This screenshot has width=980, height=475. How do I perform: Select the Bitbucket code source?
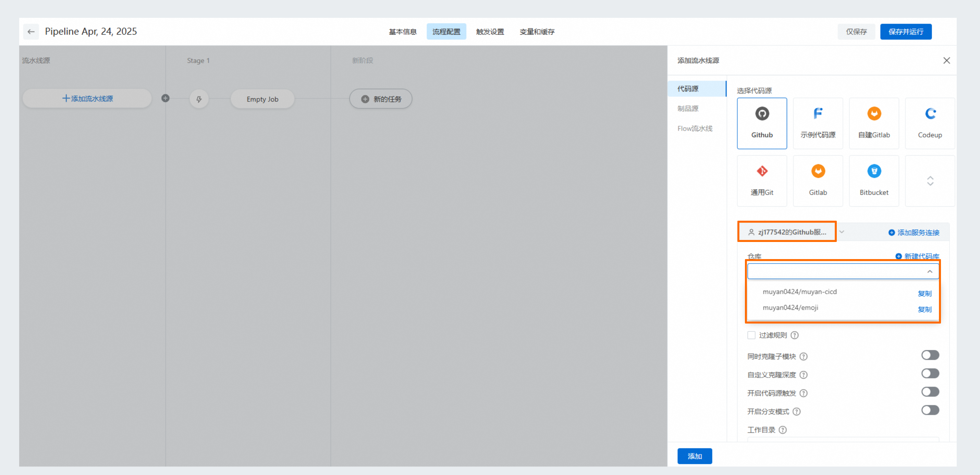click(874, 181)
